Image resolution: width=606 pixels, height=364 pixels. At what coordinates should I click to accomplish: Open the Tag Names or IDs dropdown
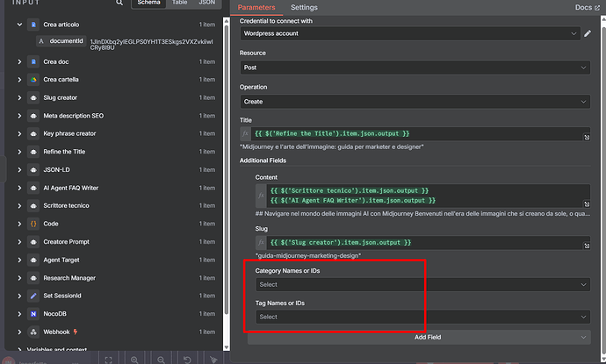[x=422, y=317]
